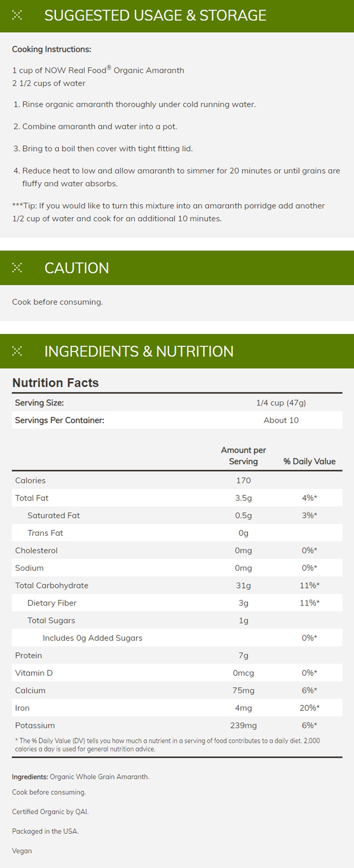354x868 pixels.
Task: Click the Amount per Serving column header
Action: coord(243,456)
